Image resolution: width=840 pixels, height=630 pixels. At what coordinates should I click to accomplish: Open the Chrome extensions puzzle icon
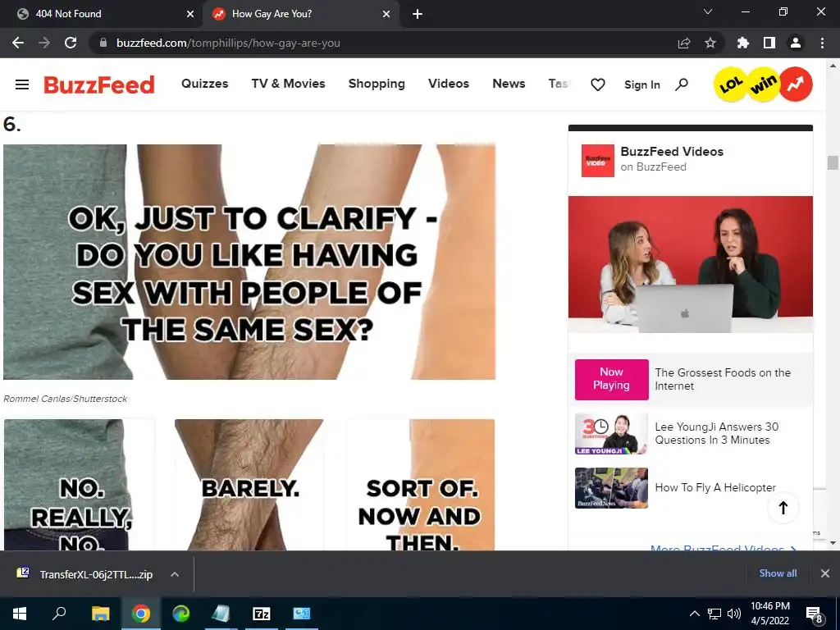743,43
